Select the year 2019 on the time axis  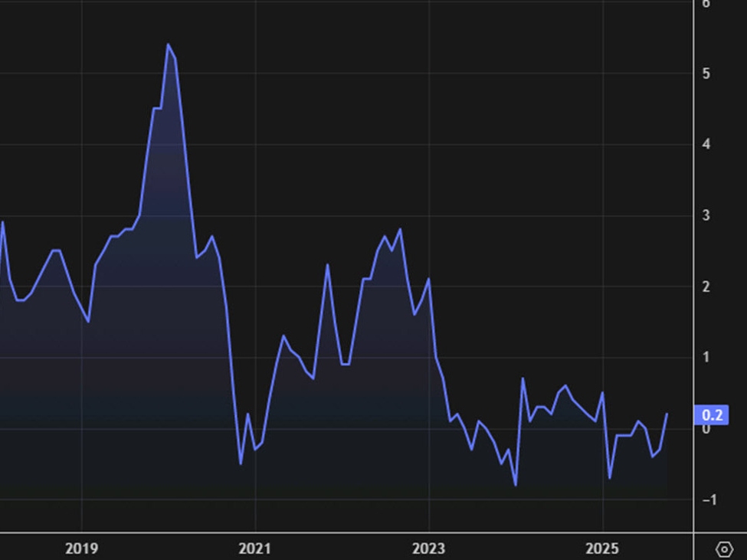pyautogui.click(x=82, y=549)
